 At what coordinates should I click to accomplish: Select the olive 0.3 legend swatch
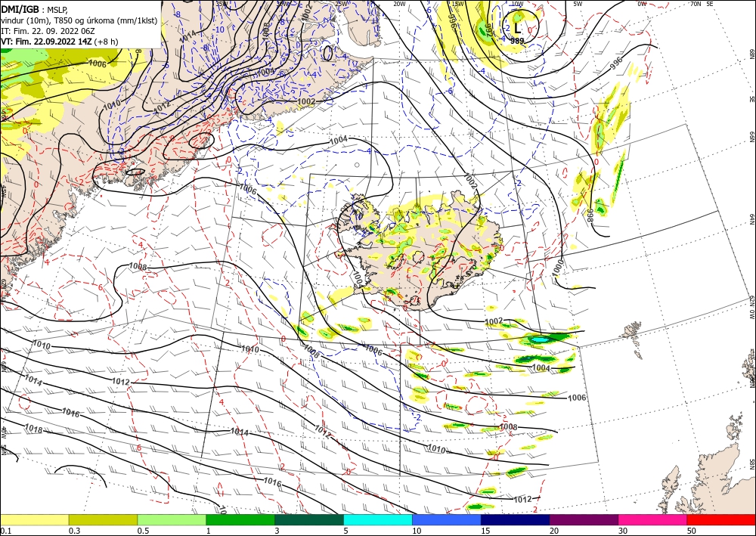[103, 519]
